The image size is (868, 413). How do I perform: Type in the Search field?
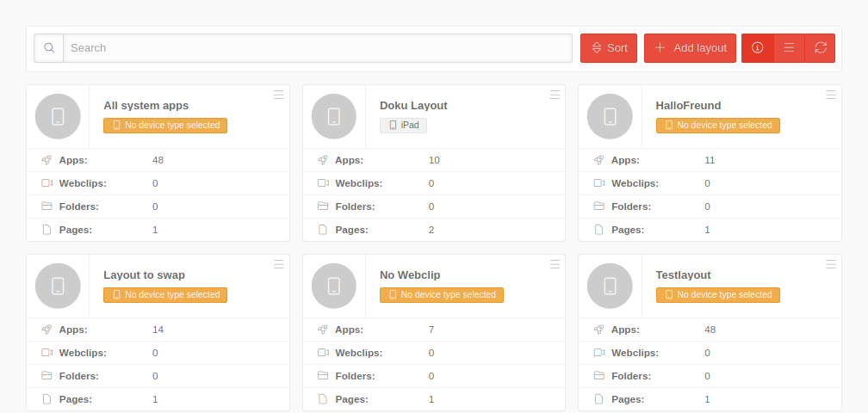[317, 48]
